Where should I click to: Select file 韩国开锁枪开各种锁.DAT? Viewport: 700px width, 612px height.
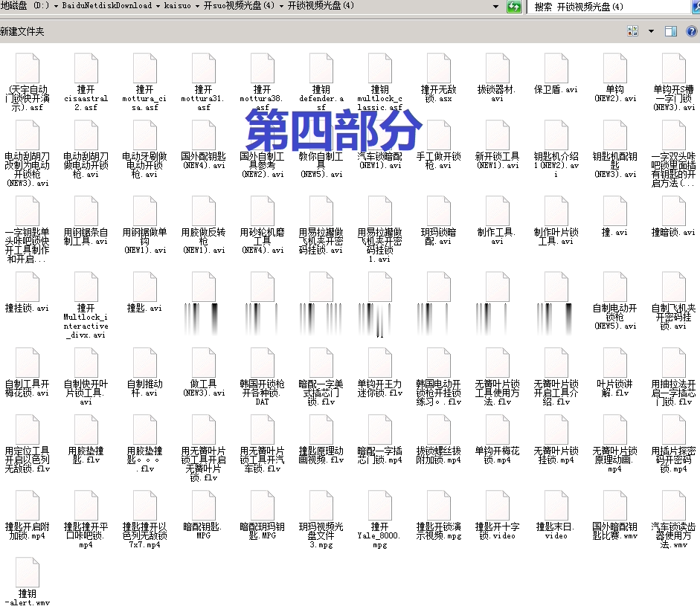262,377
